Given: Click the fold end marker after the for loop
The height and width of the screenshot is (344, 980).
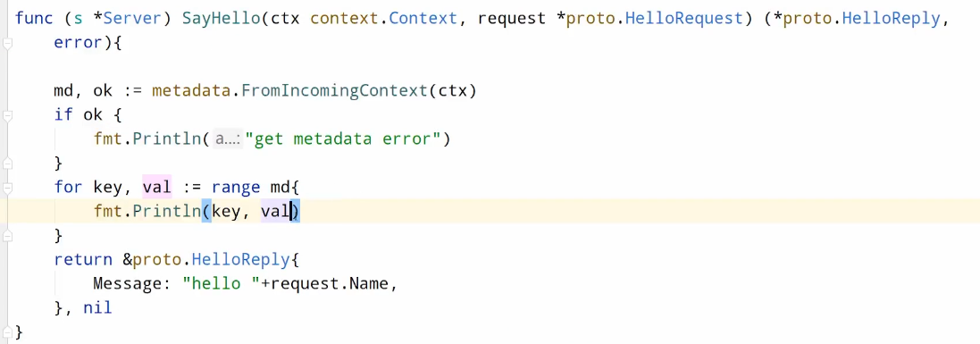Looking at the screenshot, I should (x=7, y=236).
